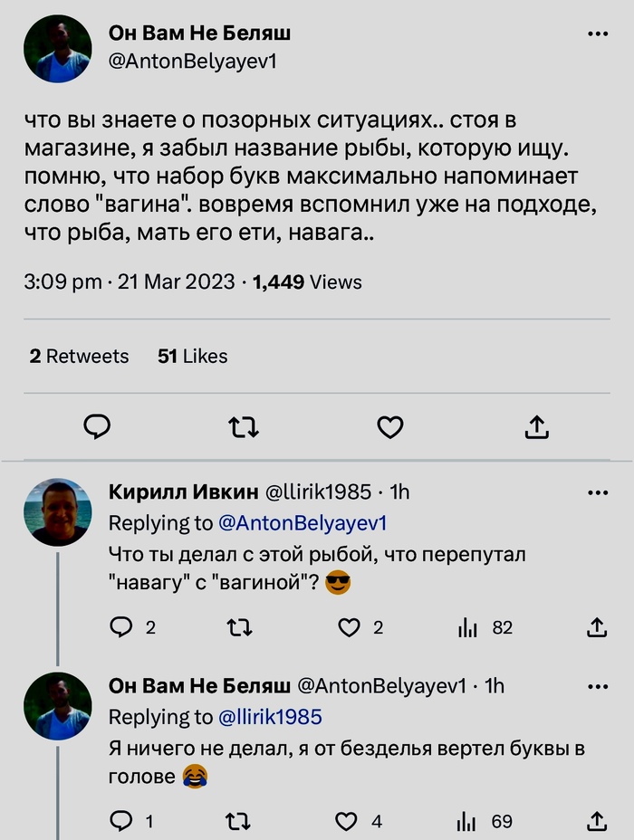
Task: Open more options on Кирилл Ивкин's reply
Action: pos(597,492)
